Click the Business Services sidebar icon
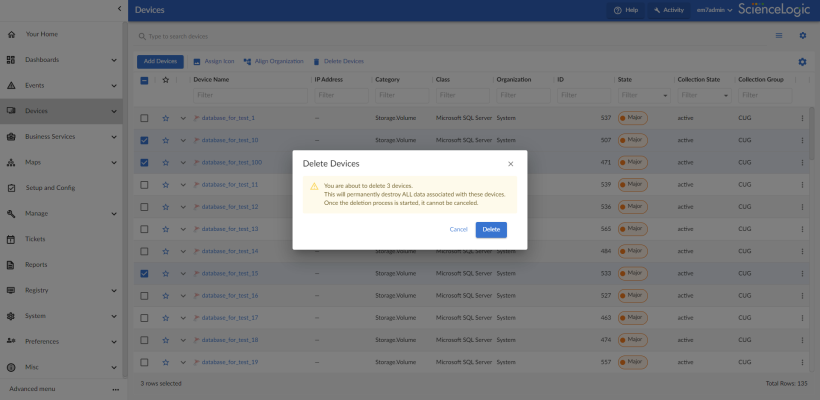The height and width of the screenshot is (400, 820). 11,137
